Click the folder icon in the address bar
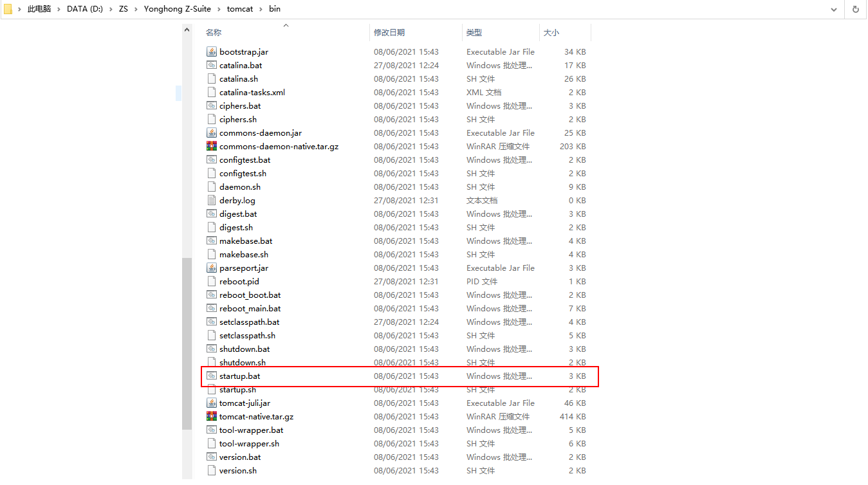 (x=8, y=8)
